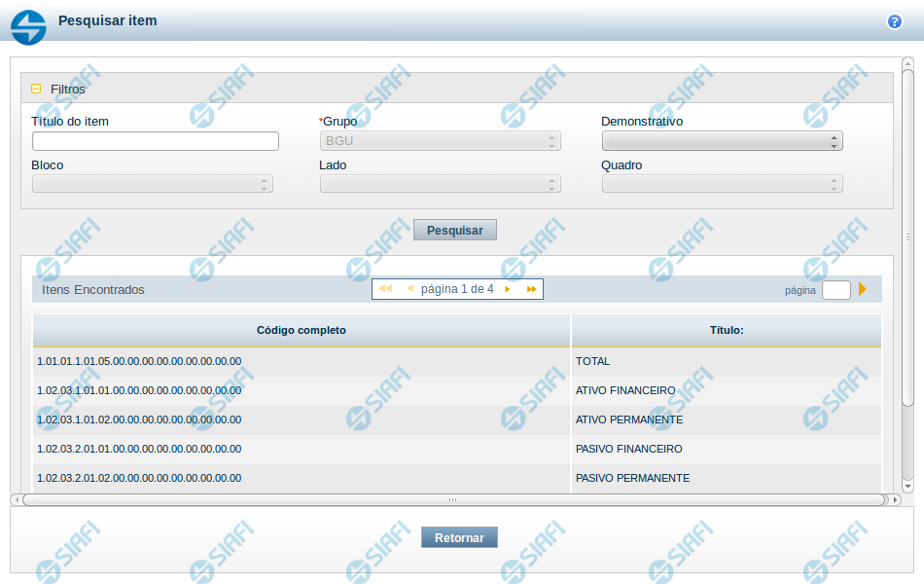Go to next results page arrow

pyautogui.click(x=508, y=289)
